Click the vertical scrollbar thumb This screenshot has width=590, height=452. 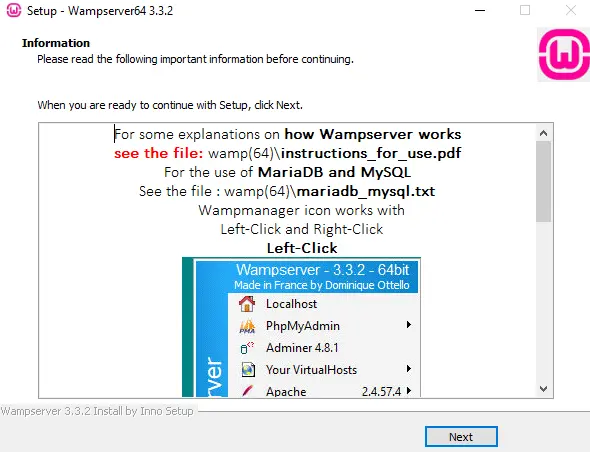click(x=543, y=181)
